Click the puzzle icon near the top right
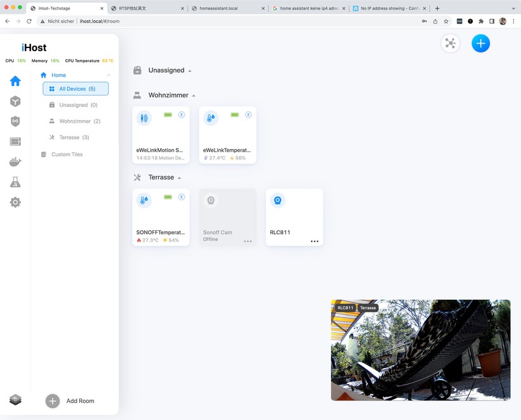This screenshot has width=521, height=420. pyautogui.click(x=450, y=43)
